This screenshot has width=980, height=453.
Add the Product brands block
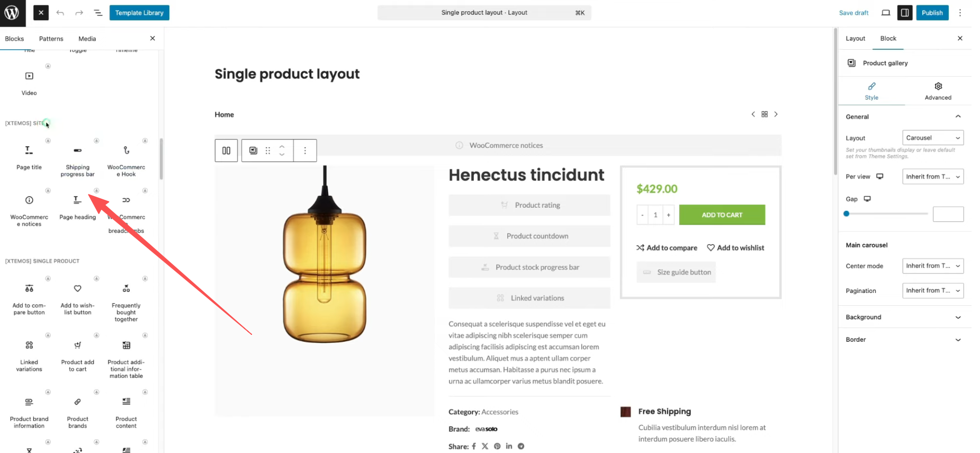(77, 409)
